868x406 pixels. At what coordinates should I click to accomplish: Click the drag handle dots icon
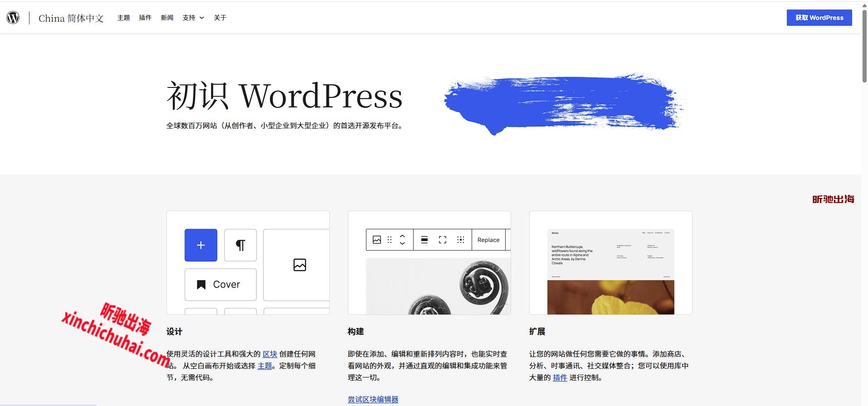click(390, 240)
